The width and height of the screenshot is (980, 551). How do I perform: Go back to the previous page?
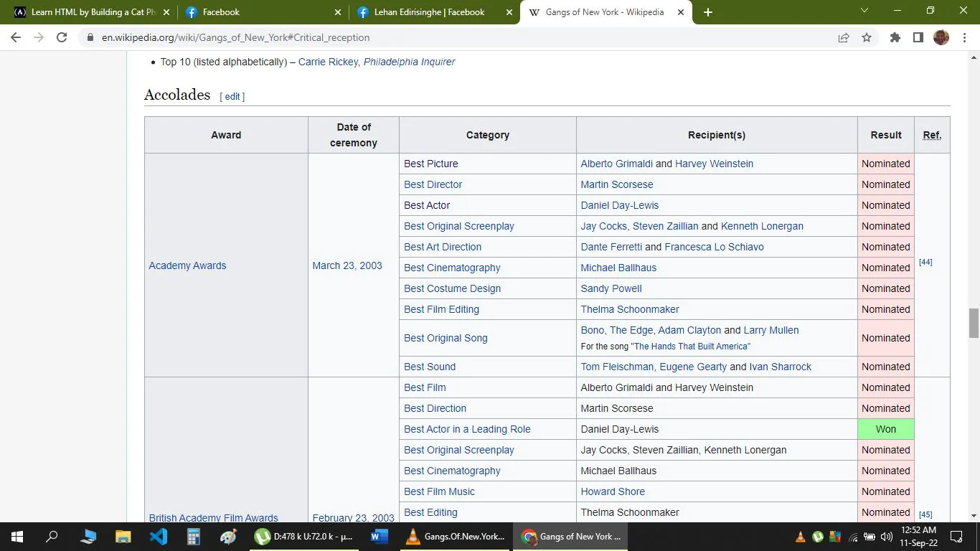coord(16,37)
